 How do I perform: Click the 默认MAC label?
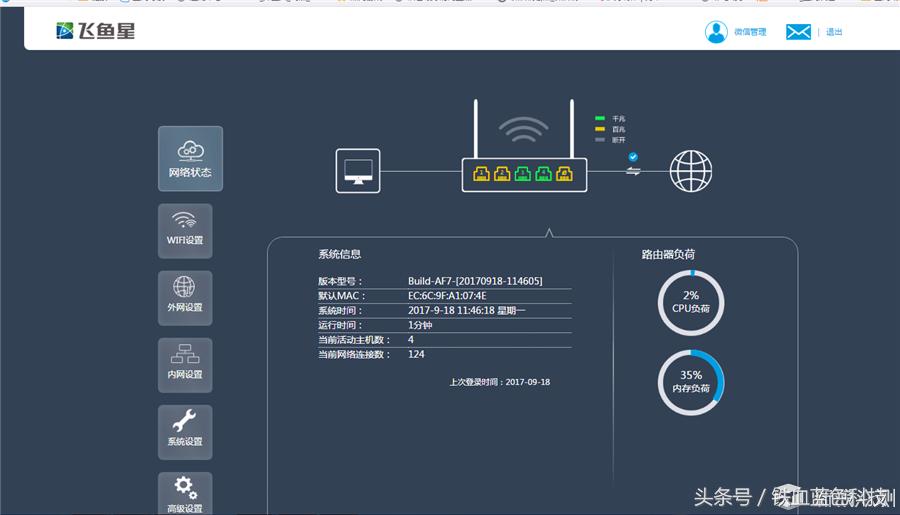tap(342, 296)
